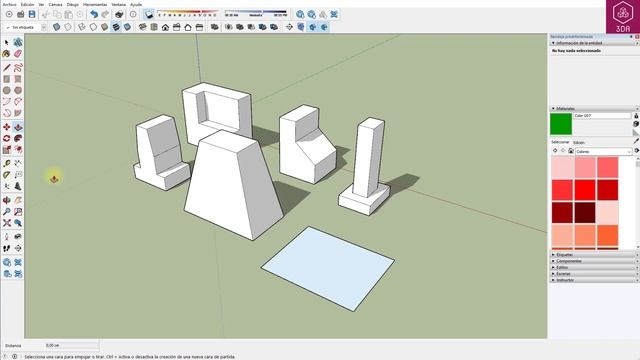Click the materials back navigation arrow
The image size is (640, 360).
point(555,151)
